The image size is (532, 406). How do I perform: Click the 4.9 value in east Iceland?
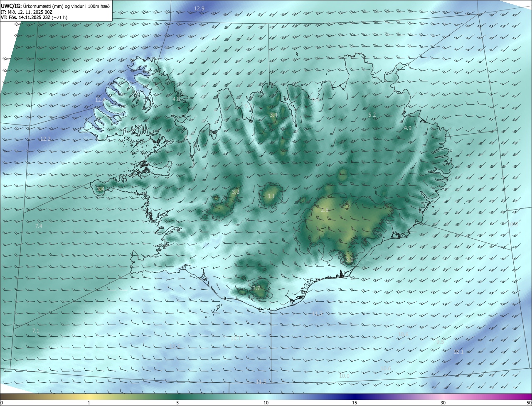tap(408, 128)
